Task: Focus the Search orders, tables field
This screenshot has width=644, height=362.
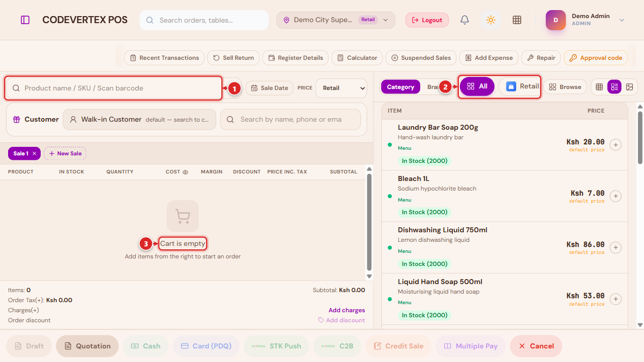Action: coord(204,20)
